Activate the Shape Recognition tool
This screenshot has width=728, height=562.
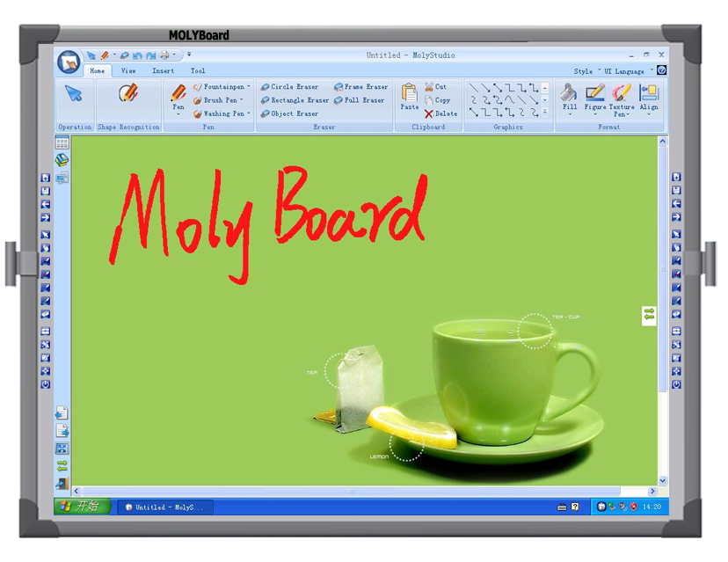(x=128, y=93)
